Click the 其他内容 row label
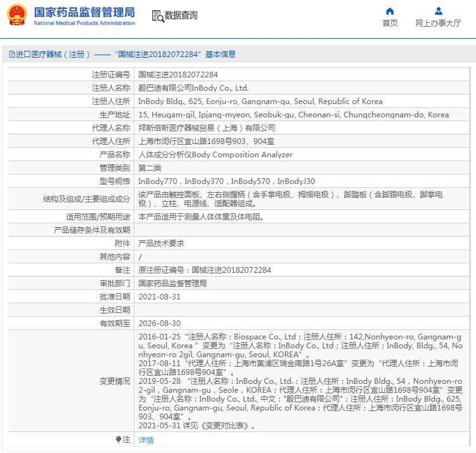Viewport: 476px width, 453px height. [115, 257]
